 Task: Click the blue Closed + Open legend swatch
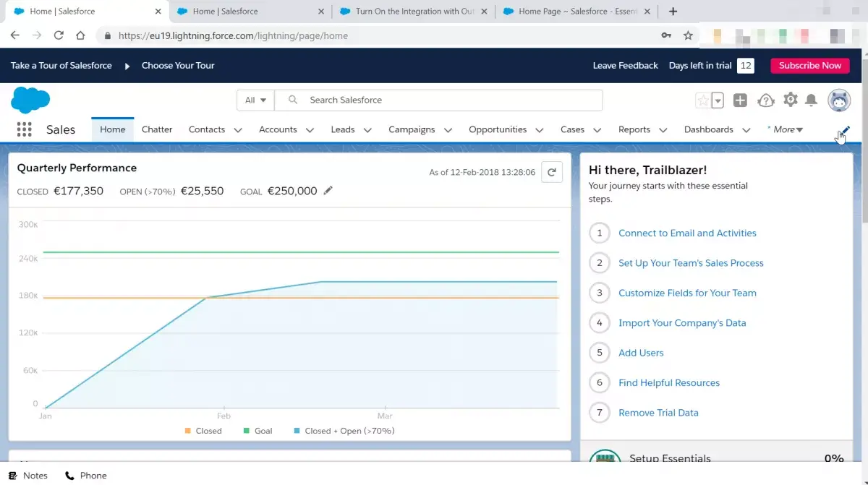pos(297,431)
